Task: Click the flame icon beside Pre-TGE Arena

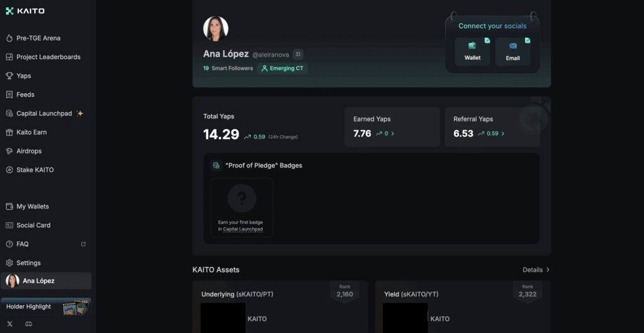Action: [9, 38]
